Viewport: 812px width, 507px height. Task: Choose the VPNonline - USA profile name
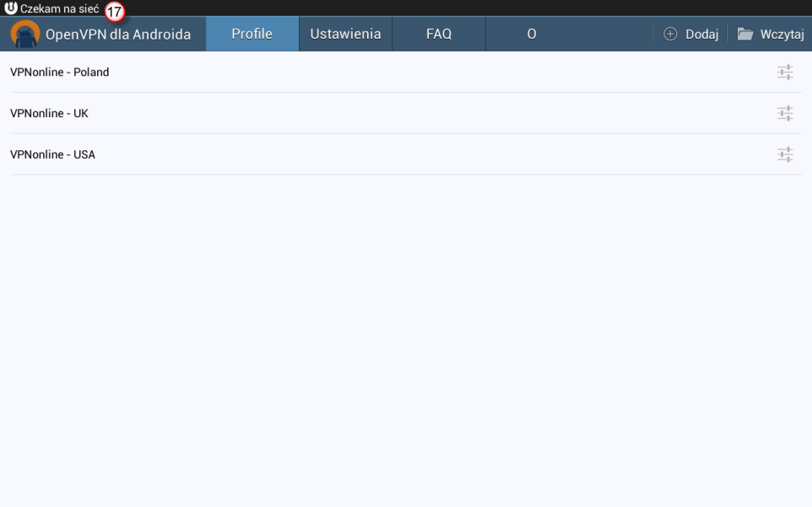tap(52, 154)
